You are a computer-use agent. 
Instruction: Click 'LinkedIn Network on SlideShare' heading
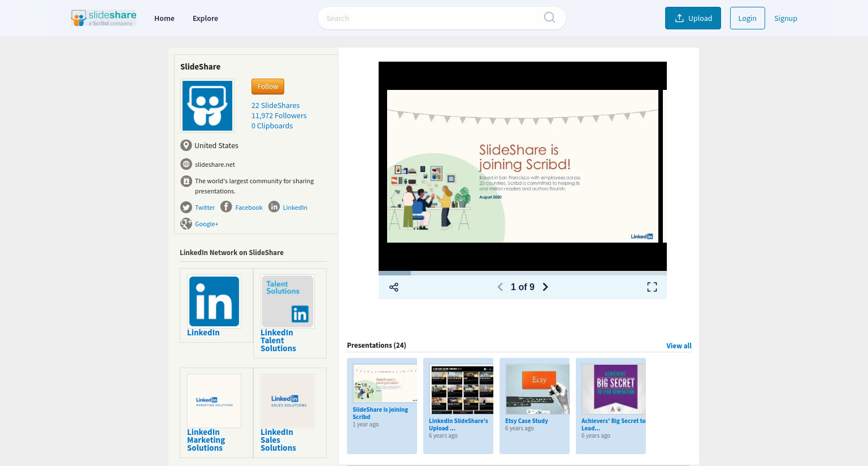tap(232, 253)
